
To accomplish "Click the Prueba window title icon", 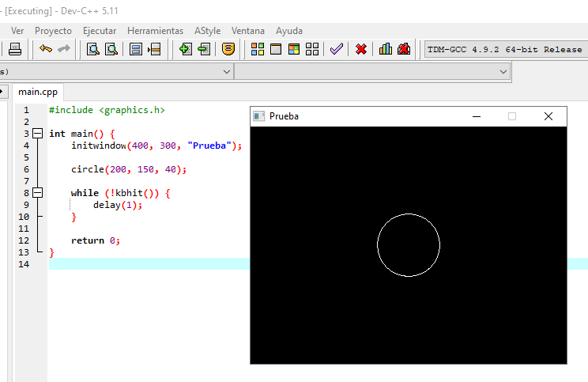I will (258, 116).
